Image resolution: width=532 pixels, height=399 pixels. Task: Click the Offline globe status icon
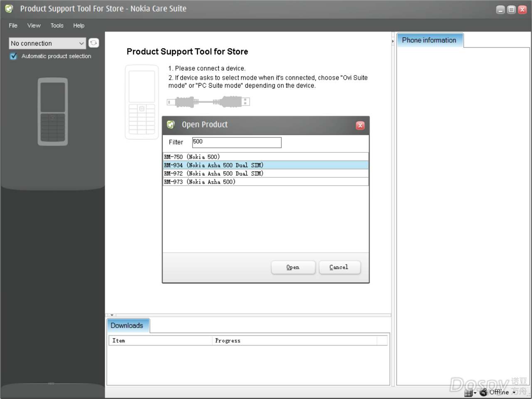483,392
